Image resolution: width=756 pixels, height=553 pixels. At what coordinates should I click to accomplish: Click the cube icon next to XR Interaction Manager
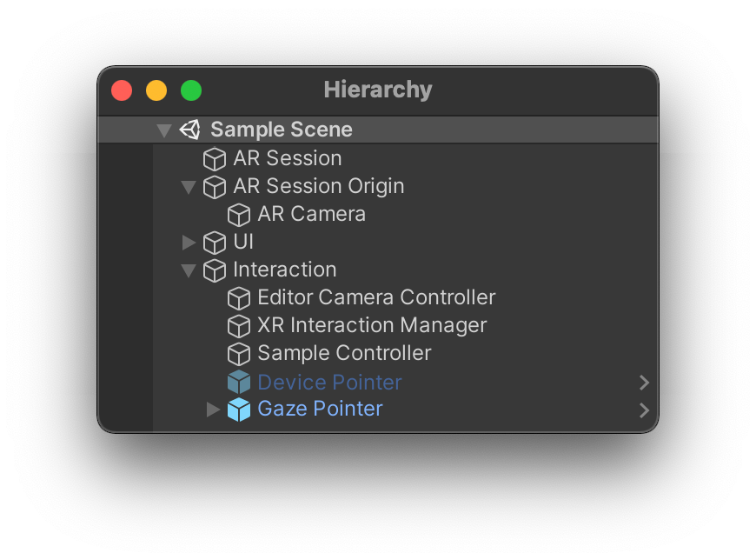(x=239, y=326)
